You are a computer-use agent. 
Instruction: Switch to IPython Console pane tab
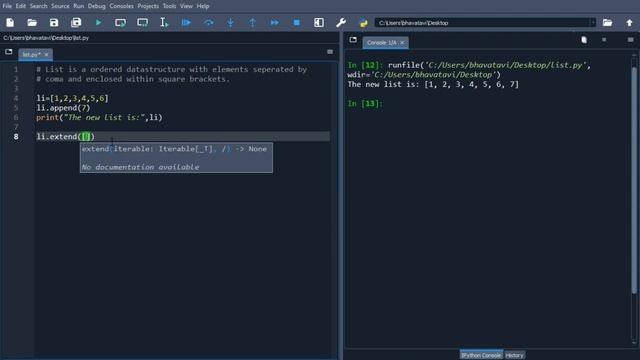point(481,355)
